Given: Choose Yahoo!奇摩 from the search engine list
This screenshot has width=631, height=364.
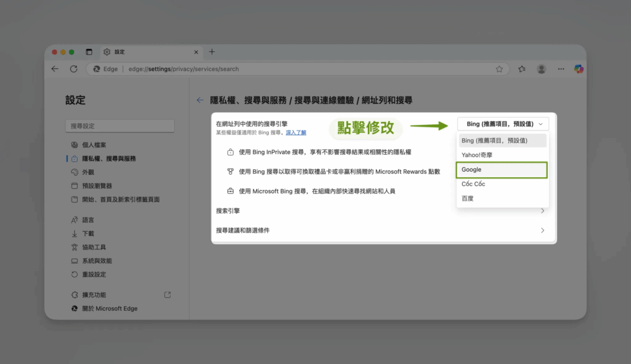Looking at the screenshot, I should 502,155.
